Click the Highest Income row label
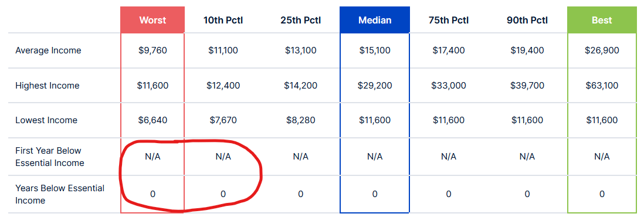The width and height of the screenshot is (644, 217). 48,86
